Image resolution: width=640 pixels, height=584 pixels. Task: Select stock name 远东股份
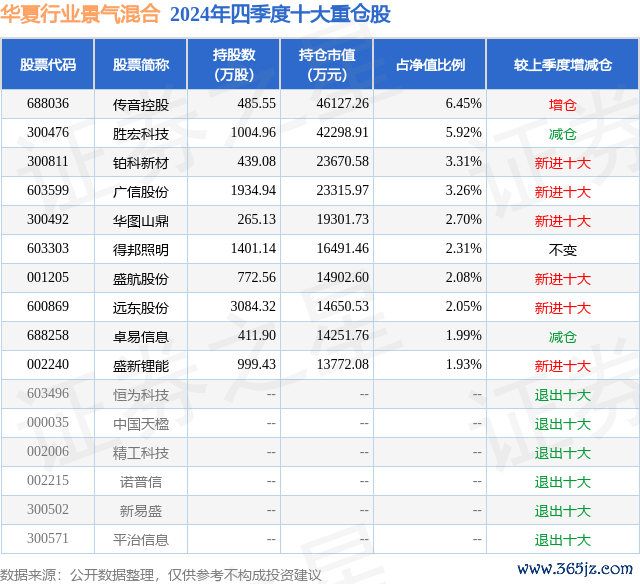(141, 308)
